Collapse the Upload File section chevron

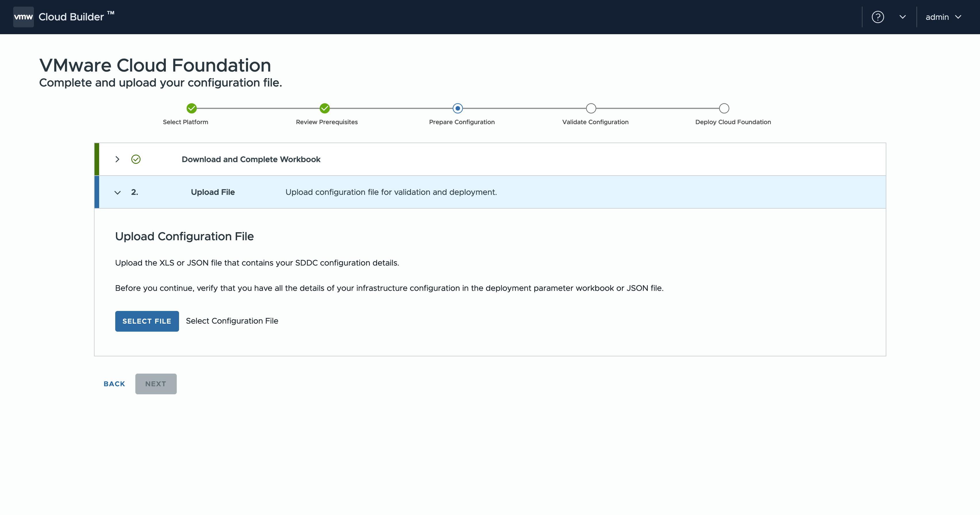click(x=117, y=193)
